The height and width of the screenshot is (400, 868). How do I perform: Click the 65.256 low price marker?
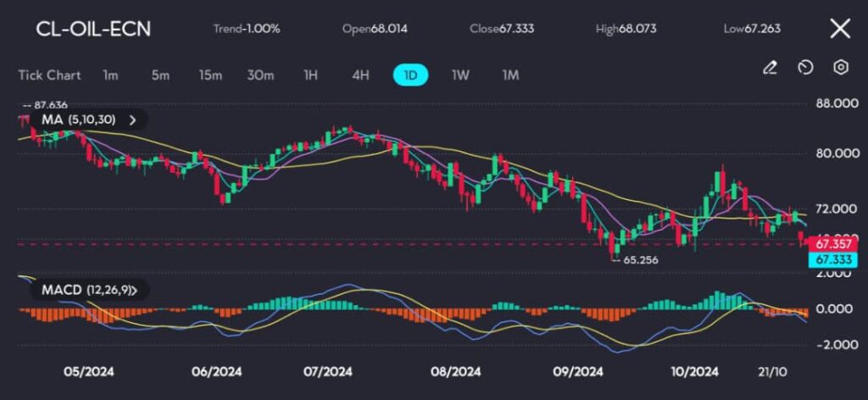640,260
